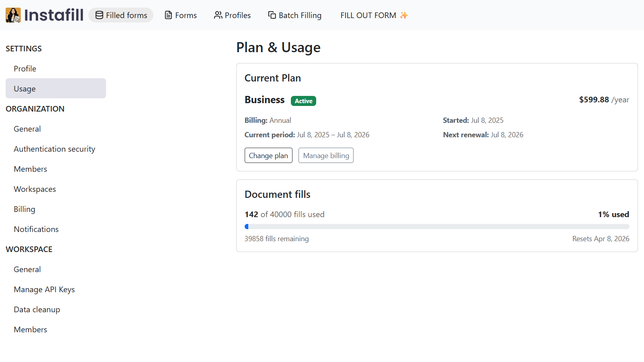Select Data cleanup under Workspace
Screen dimensions: 644x362
click(x=37, y=309)
